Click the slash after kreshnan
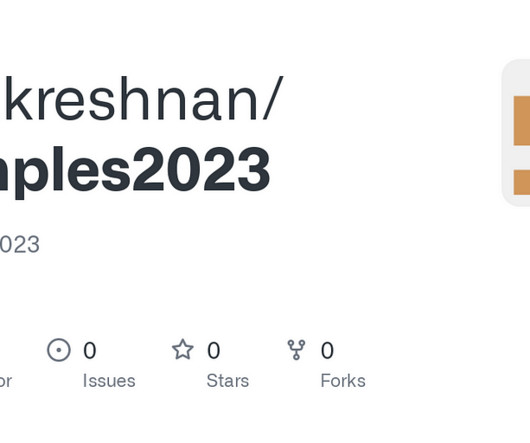Screen dimensions: 530x443 (x=272, y=98)
